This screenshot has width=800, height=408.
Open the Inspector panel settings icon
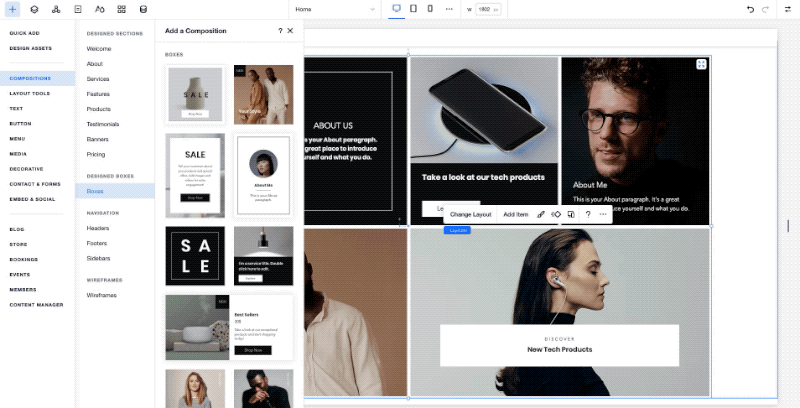tap(788, 9)
